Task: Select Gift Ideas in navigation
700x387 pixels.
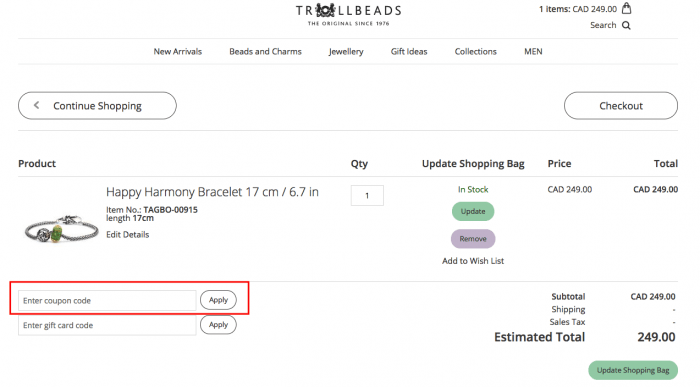Action: 409,51
